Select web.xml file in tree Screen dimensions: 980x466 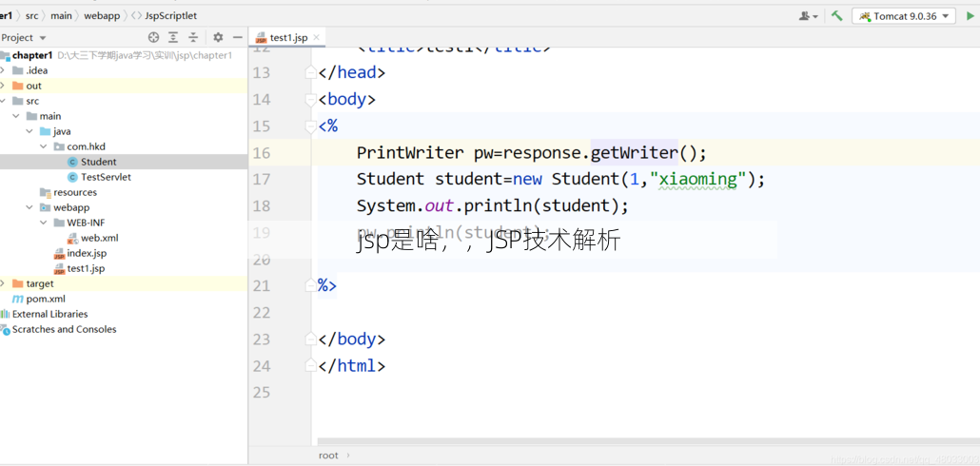tap(99, 238)
